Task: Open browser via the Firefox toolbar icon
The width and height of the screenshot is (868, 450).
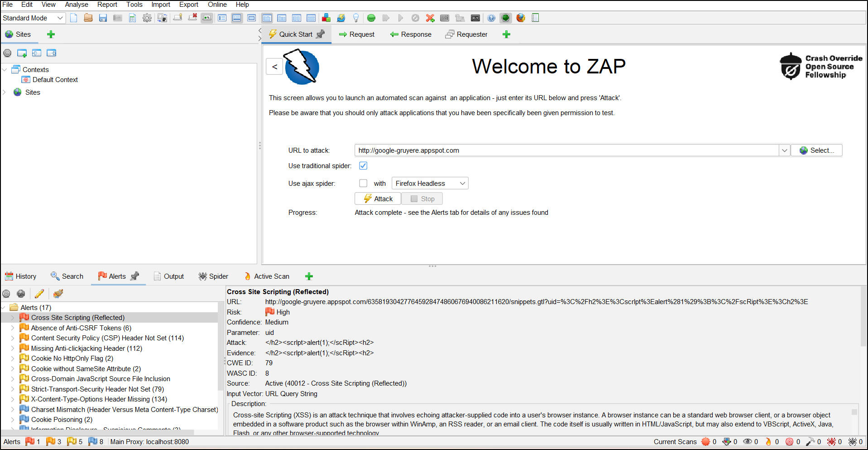Action: (x=521, y=18)
